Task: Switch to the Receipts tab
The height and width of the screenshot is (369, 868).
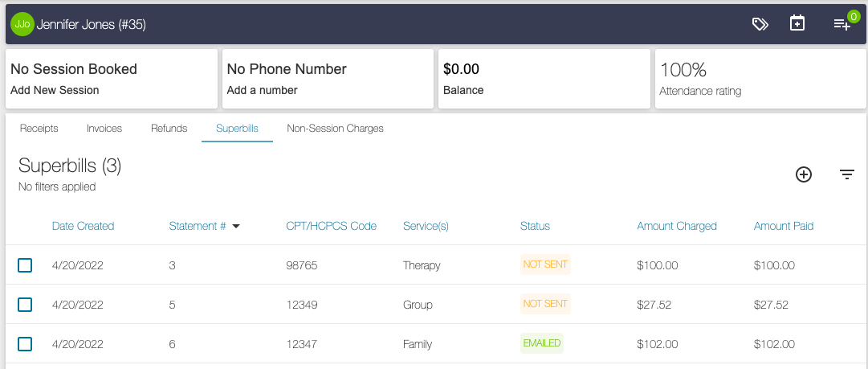Action: [39, 129]
